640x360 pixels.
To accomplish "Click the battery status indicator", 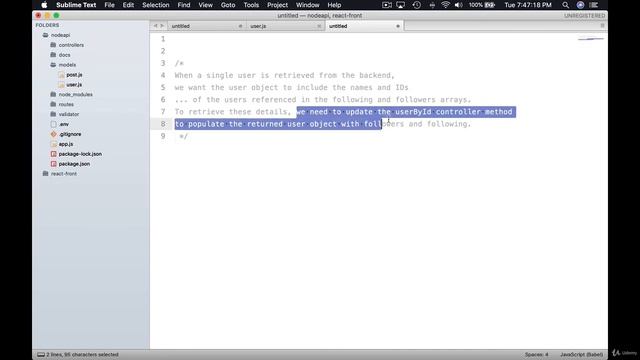I will [x=482, y=5].
